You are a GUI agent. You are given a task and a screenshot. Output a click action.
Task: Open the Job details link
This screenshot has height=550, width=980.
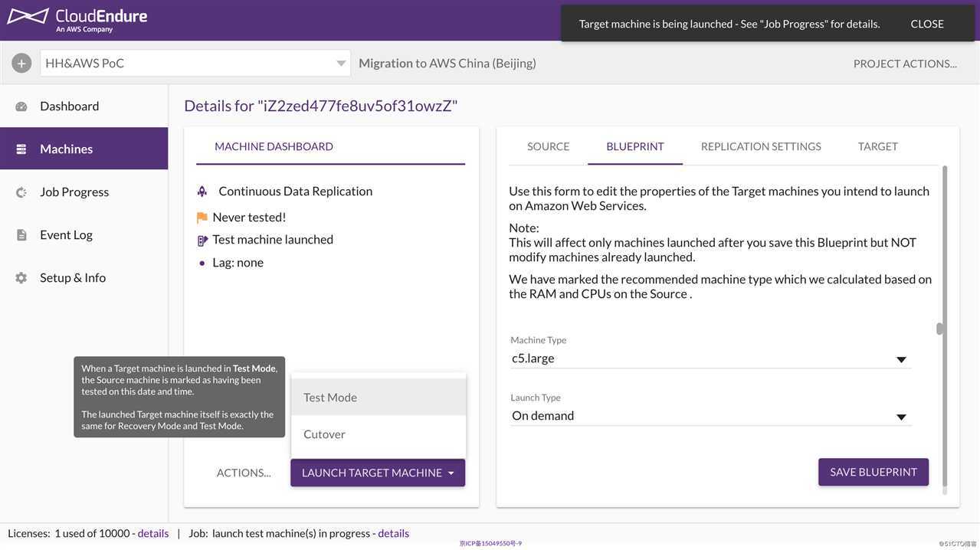point(394,533)
